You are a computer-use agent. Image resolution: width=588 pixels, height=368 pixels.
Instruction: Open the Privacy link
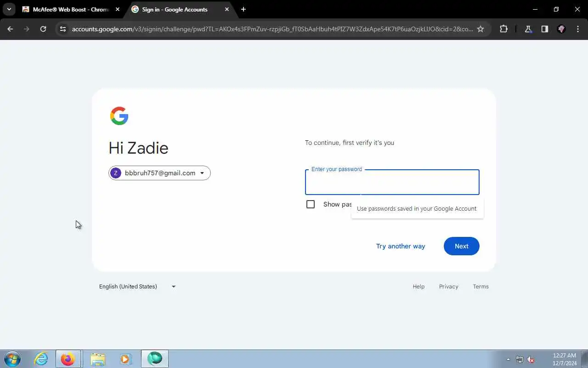[449, 287]
